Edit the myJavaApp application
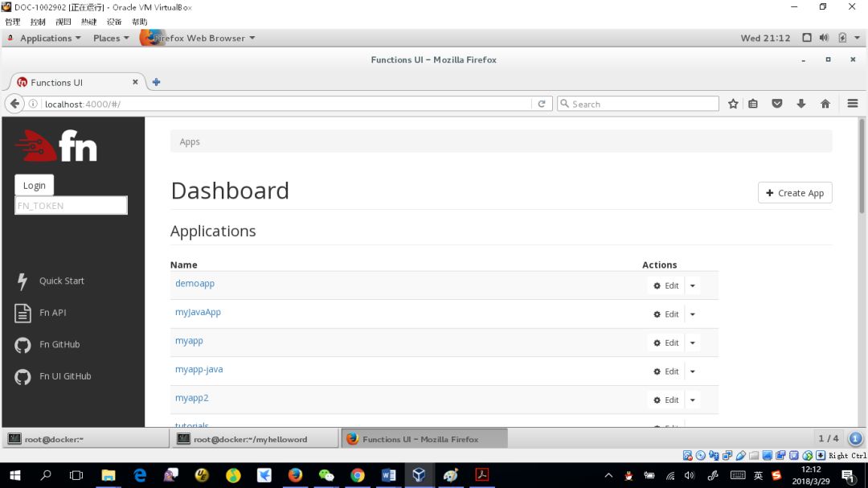The image size is (868, 488). point(666,314)
